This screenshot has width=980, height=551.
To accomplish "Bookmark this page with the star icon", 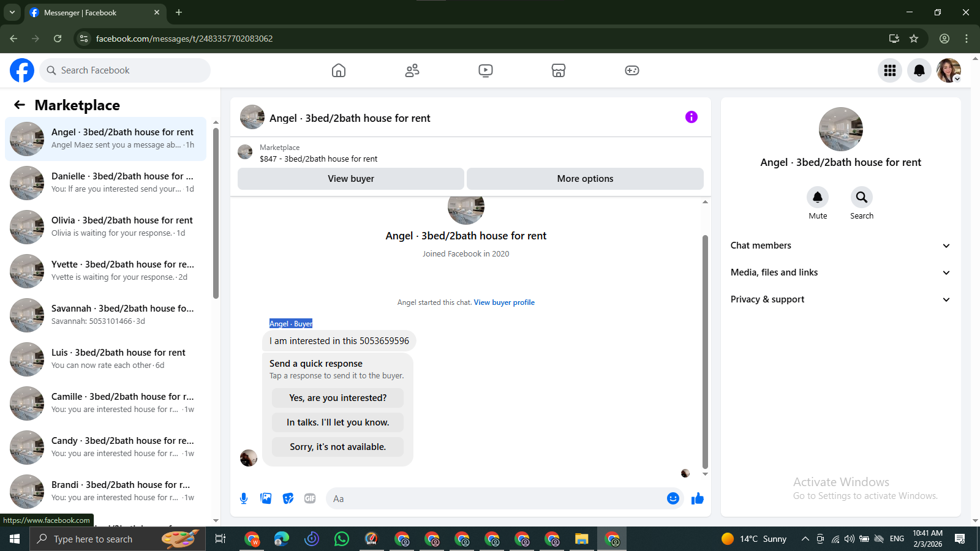I will point(914,39).
